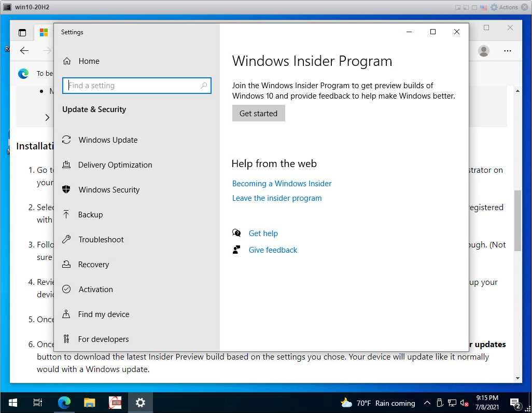The image size is (532, 413).
Task: Select the Windows Update sync icon
Action: (66, 140)
